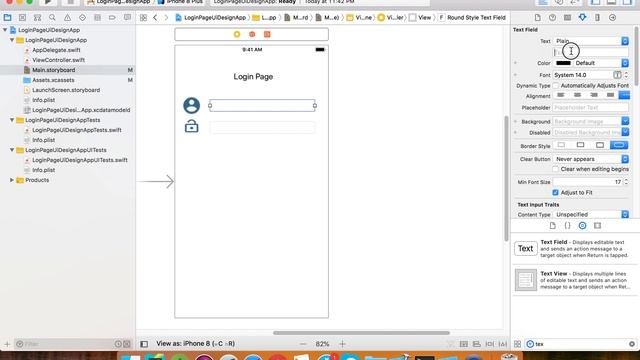Open the Object library
This screenshot has height=360, width=640.
582,226
